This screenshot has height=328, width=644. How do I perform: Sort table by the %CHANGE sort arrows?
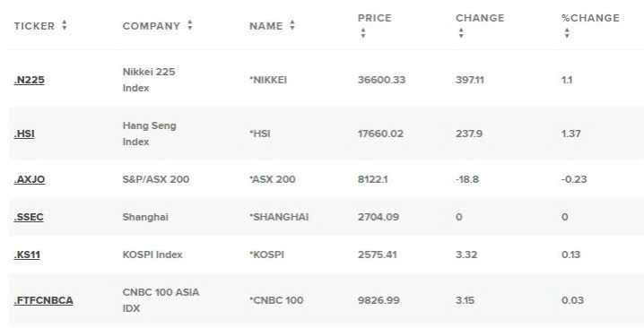coord(567,33)
